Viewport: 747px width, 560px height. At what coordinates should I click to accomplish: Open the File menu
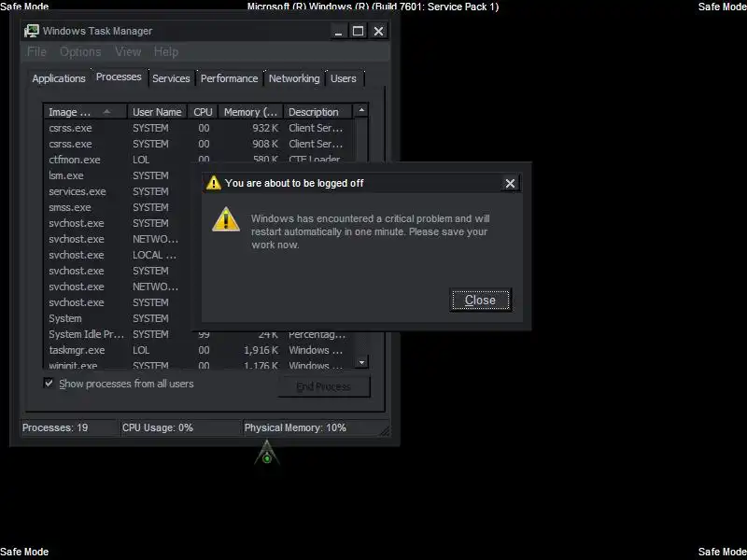[x=36, y=51]
